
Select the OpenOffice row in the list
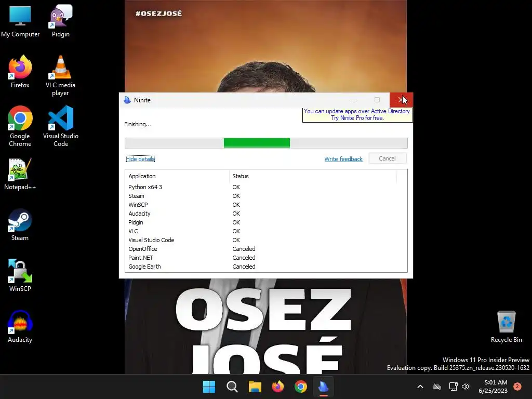[x=266, y=249]
